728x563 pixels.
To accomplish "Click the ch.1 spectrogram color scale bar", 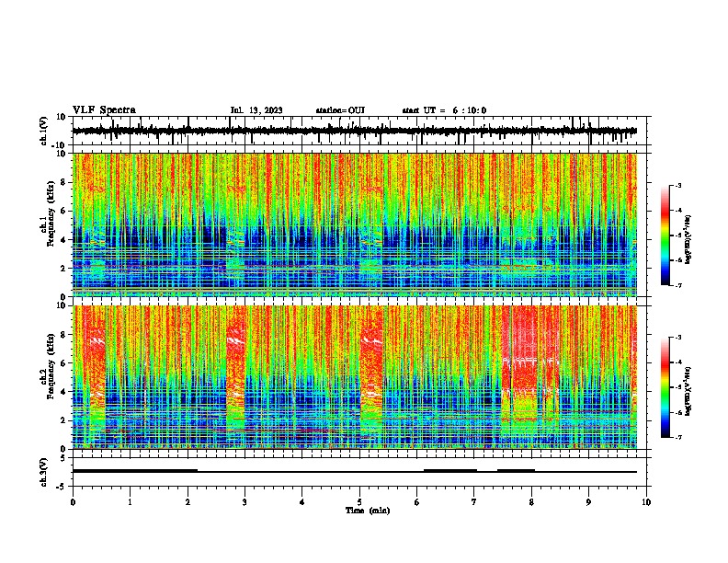I will coord(665,236).
